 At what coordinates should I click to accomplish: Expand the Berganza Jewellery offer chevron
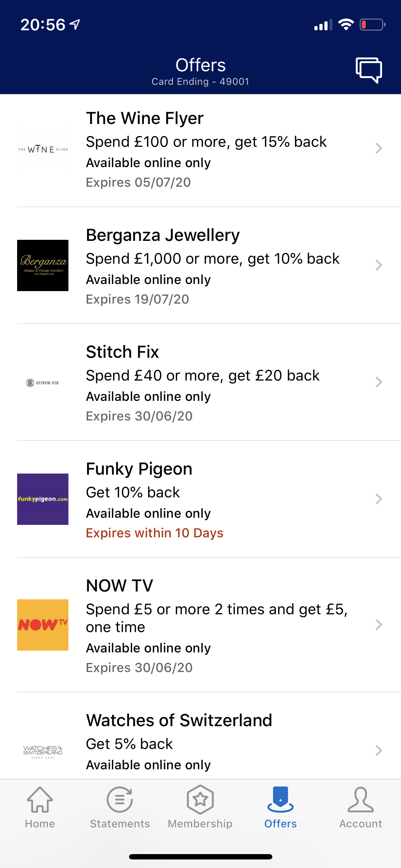[x=379, y=265]
